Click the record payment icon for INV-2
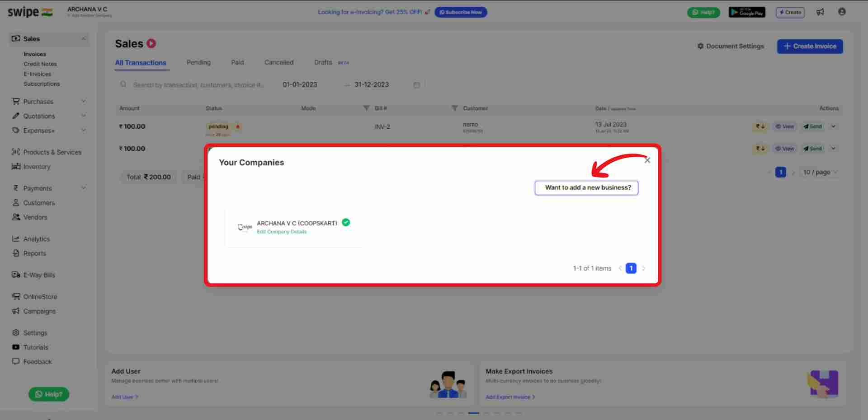 click(x=760, y=126)
